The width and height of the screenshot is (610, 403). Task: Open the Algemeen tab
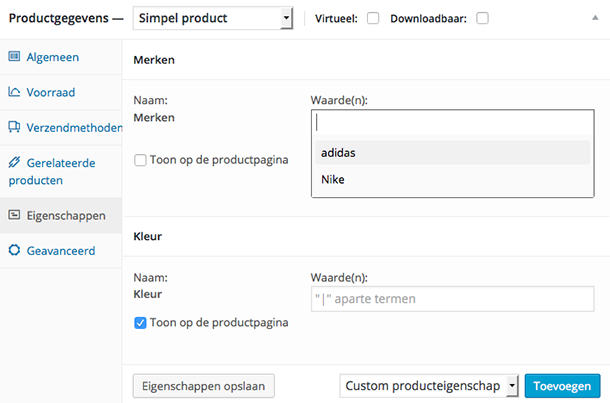(x=61, y=57)
